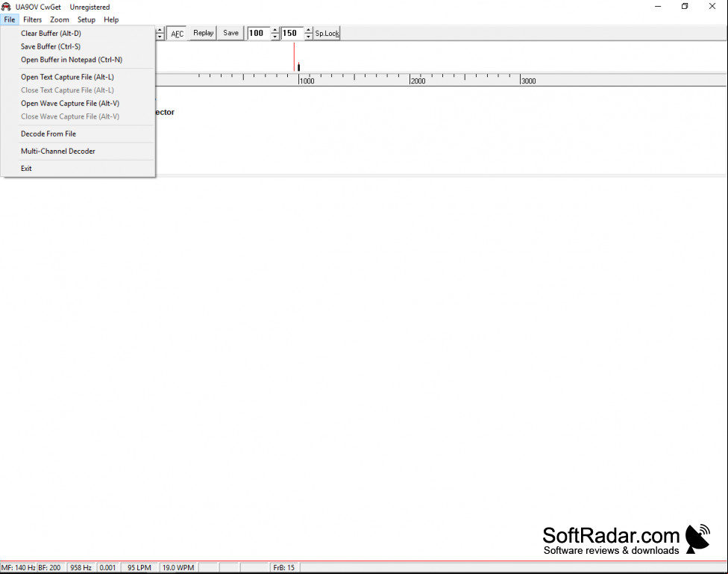Open the Filters menu

(x=33, y=19)
